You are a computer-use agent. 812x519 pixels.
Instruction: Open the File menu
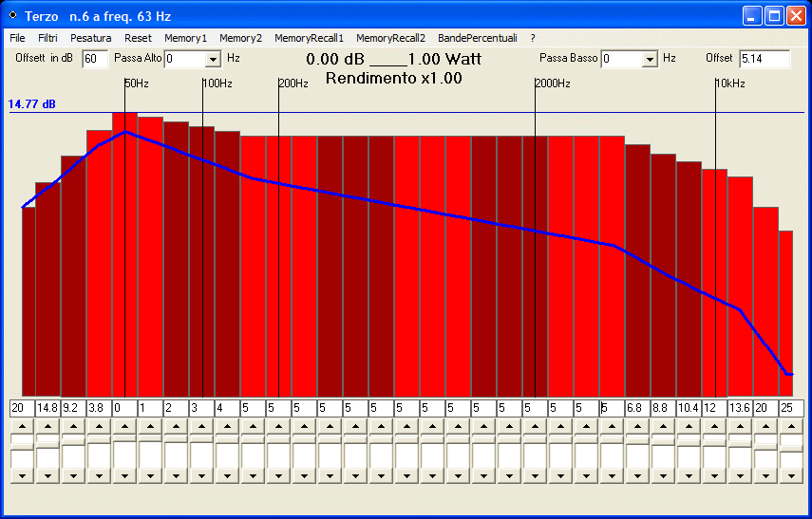coord(17,38)
